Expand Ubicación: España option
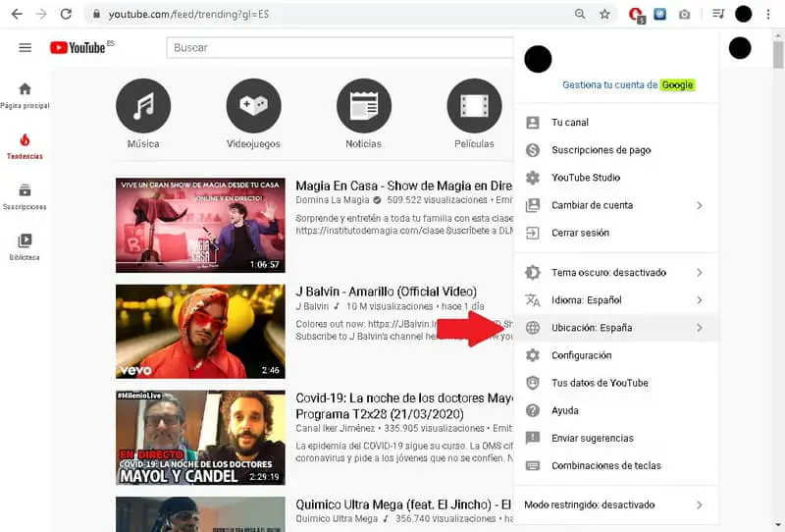The width and height of the screenshot is (785, 532). click(x=616, y=328)
